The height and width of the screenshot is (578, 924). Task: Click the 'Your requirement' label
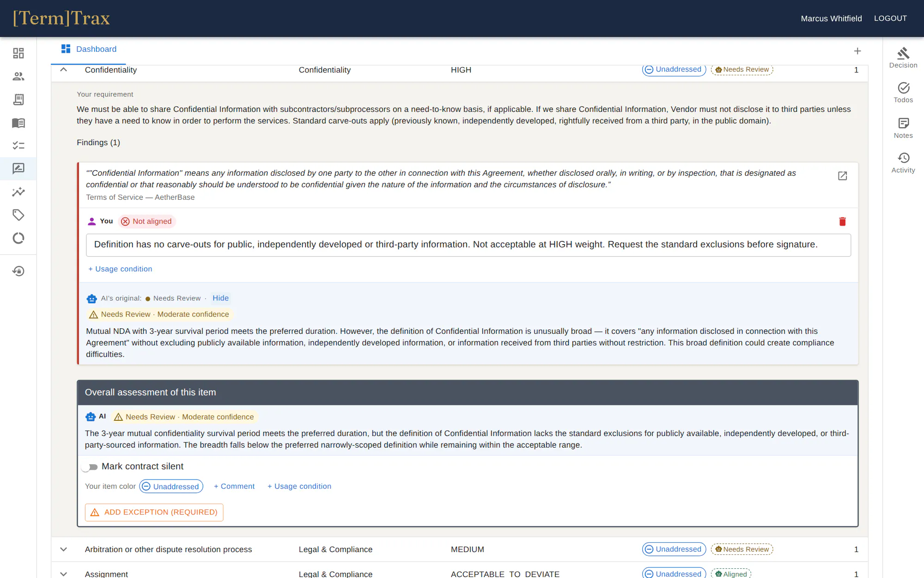pos(105,94)
